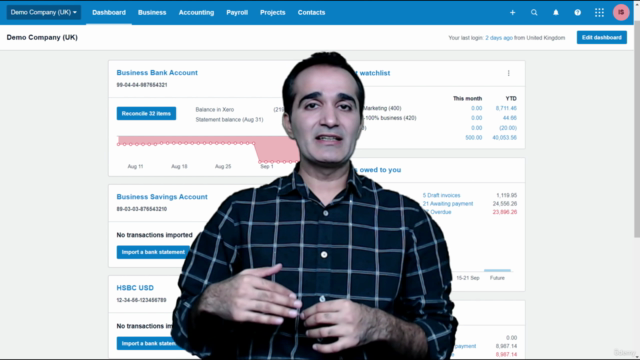Click the search magnifier icon
This screenshot has width=640, height=360.
pyautogui.click(x=534, y=13)
